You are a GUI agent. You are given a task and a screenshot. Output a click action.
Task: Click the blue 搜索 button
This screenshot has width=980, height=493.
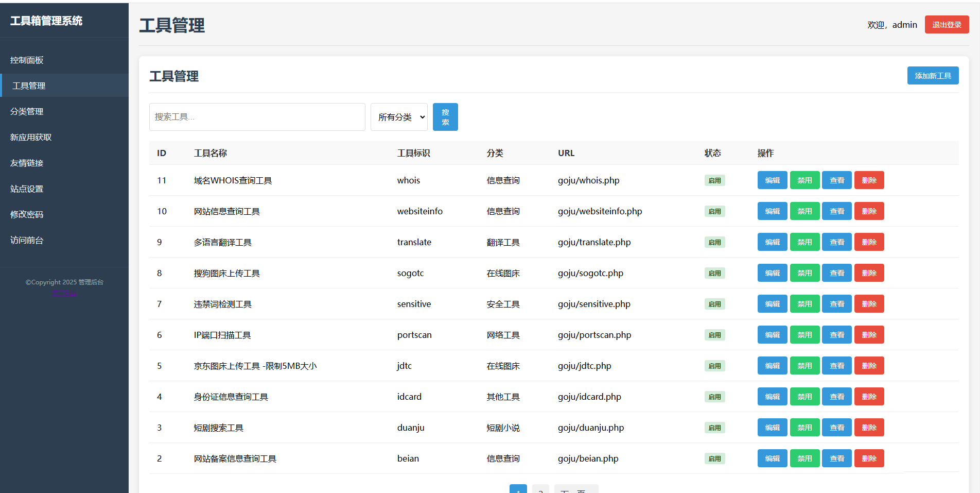445,117
